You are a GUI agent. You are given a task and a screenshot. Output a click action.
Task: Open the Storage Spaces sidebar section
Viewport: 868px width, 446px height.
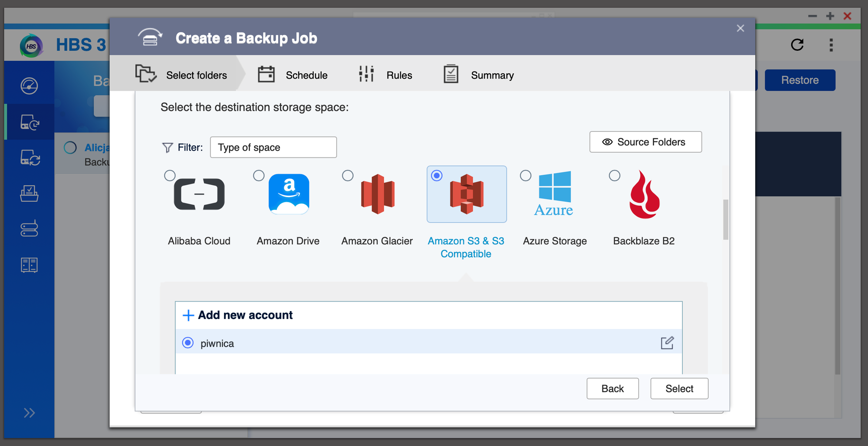(29, 265)
